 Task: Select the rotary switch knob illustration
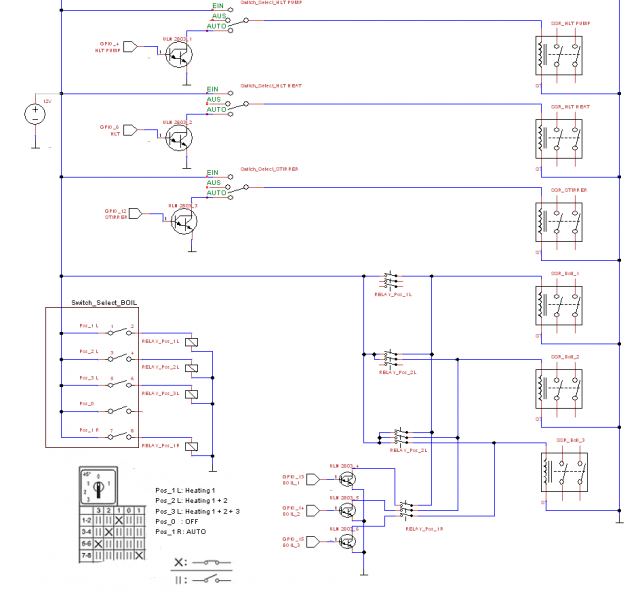(x=98, y=486)
